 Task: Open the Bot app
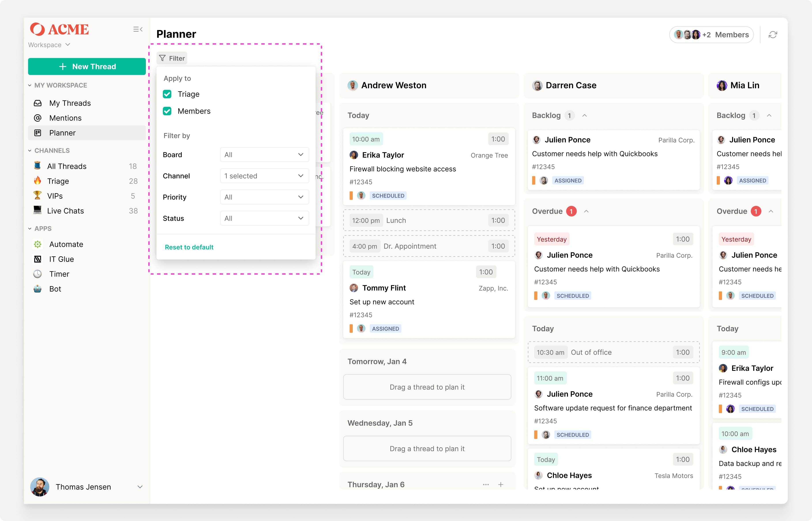55,289
